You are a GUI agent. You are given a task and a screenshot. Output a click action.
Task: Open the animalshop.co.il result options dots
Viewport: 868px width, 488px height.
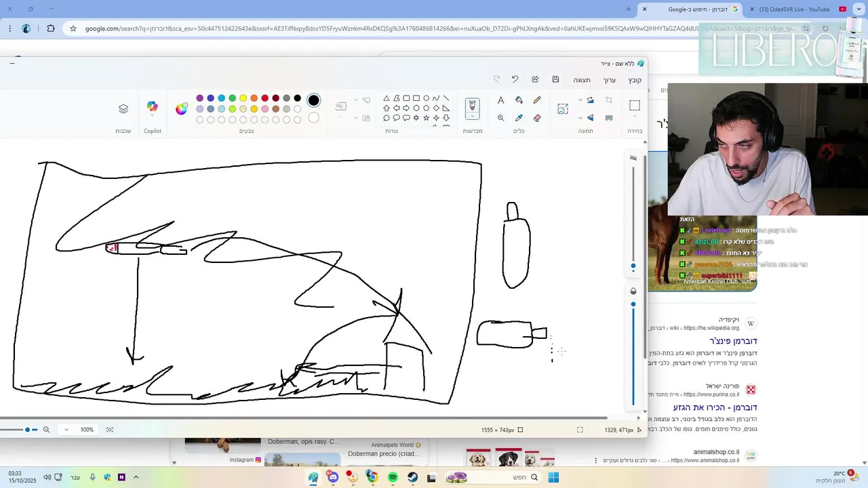[x=596, y=460]
